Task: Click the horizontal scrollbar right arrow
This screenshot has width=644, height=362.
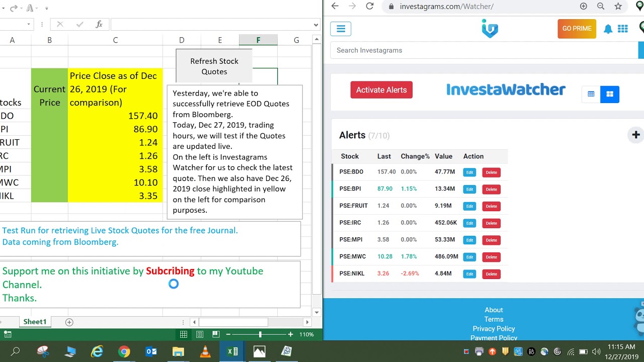Action: click(x=307, y=322)
